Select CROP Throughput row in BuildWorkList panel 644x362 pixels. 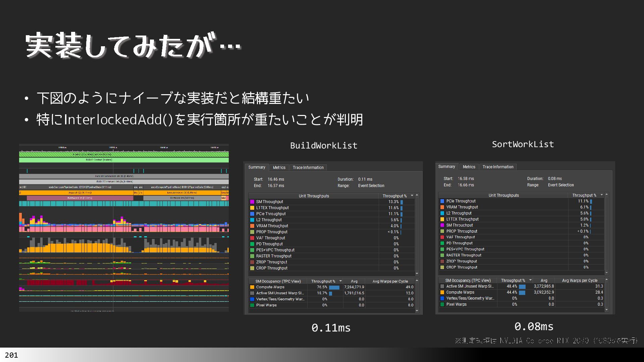pyautogui.click(x=332, y=268)
